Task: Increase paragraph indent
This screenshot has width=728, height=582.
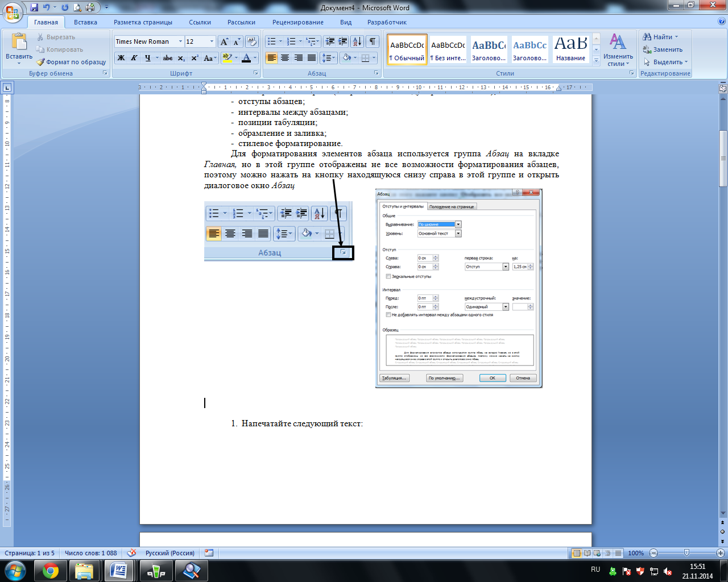Action: point(342,41)
